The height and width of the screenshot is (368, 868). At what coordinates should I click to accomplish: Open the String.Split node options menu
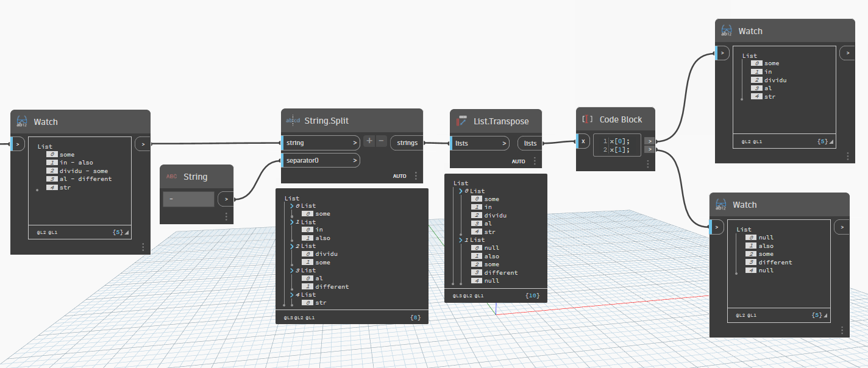point(416,175)
